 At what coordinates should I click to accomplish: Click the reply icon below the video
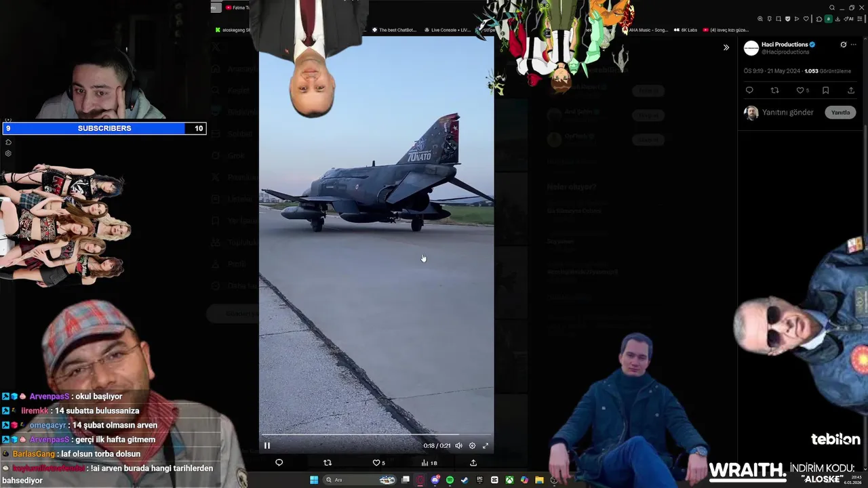tap(279, 462)
